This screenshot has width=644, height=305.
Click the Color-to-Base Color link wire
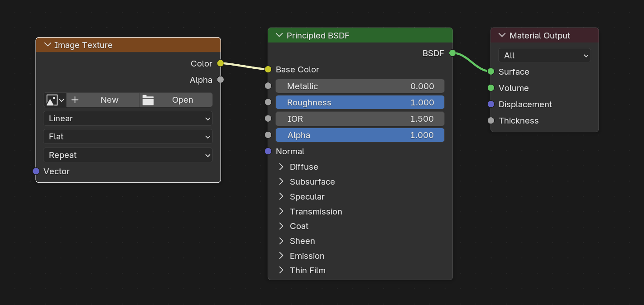(x=245, y=67)
